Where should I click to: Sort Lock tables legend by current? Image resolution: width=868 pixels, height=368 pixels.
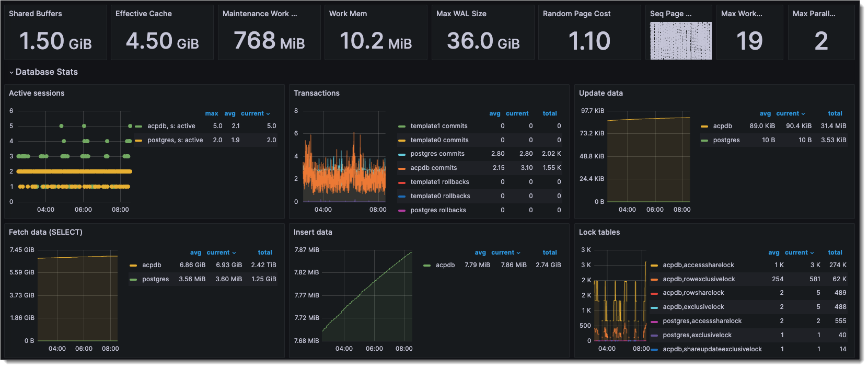coord(799,252)
